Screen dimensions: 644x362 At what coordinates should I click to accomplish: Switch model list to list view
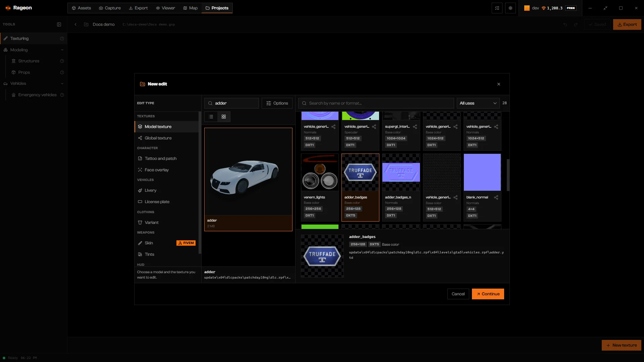tap(211, 117)
